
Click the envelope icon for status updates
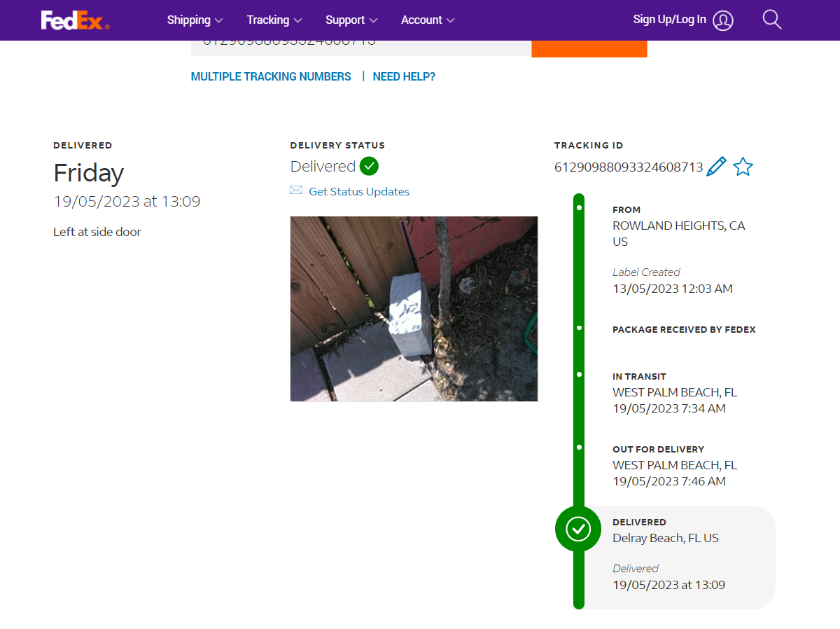(x=296, y=191)
